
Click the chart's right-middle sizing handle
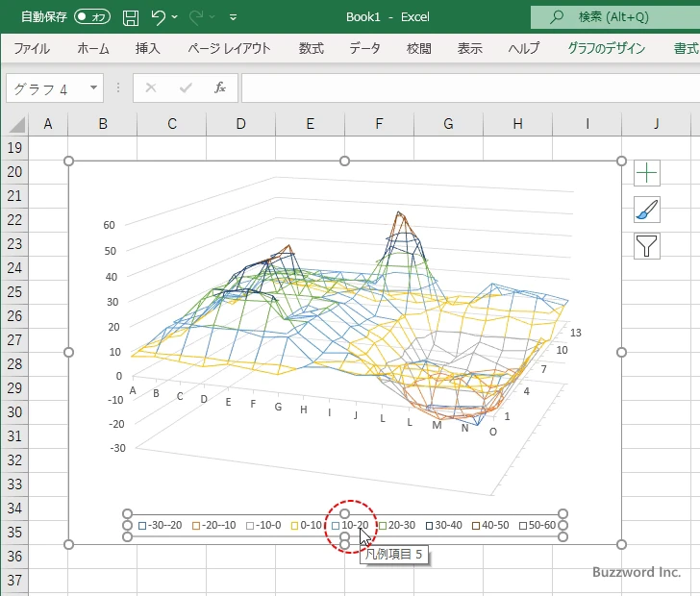(x=621, y=352)
